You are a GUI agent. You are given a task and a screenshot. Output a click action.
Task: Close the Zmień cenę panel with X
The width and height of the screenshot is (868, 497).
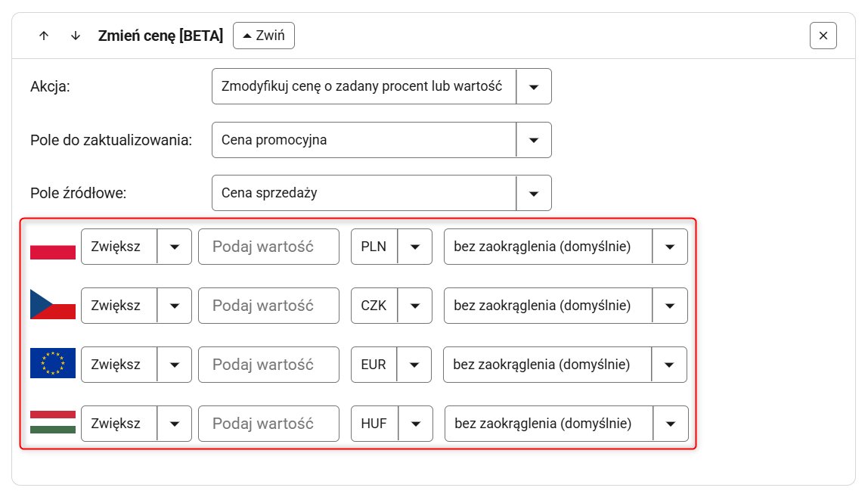(823, 36)
